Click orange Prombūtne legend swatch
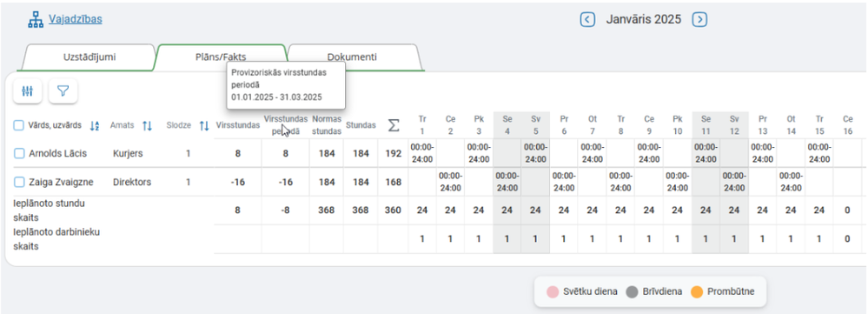Viewport: 868px width, 314px height. coord(697,292)
